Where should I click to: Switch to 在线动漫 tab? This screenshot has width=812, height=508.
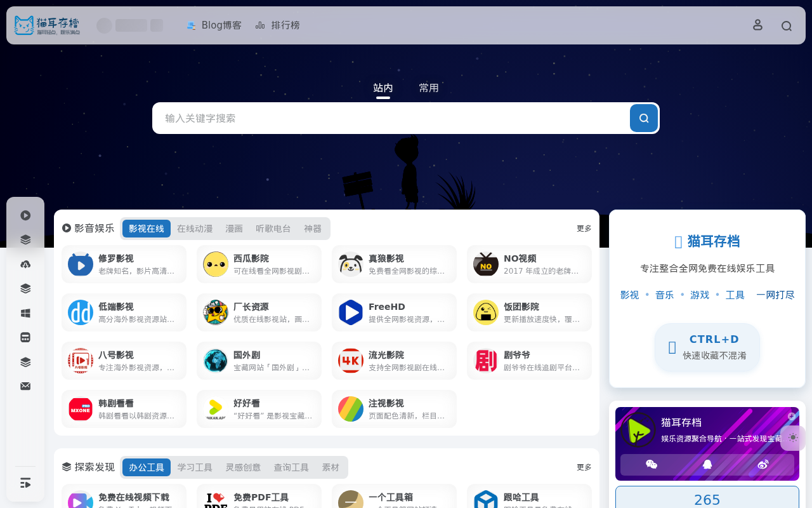tap(195, 229)
